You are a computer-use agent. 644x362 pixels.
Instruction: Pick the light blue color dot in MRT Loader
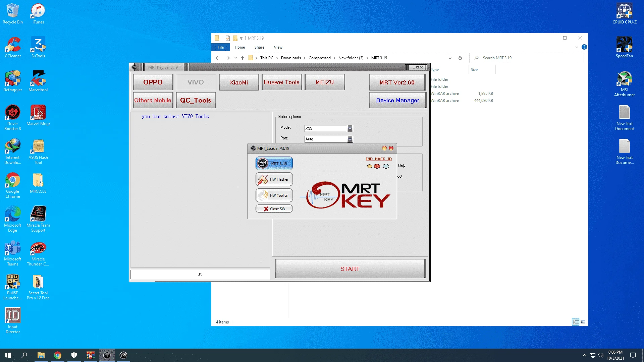386,166
